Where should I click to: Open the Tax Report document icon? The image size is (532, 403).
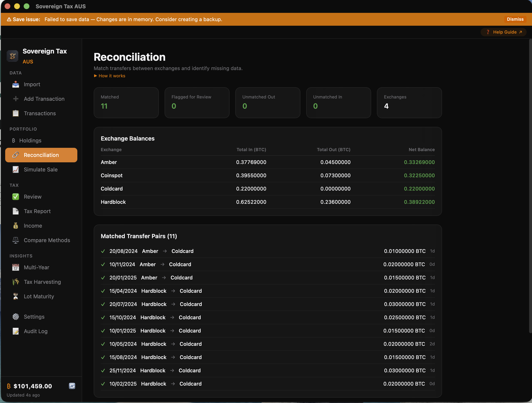(x=15, y=211)
